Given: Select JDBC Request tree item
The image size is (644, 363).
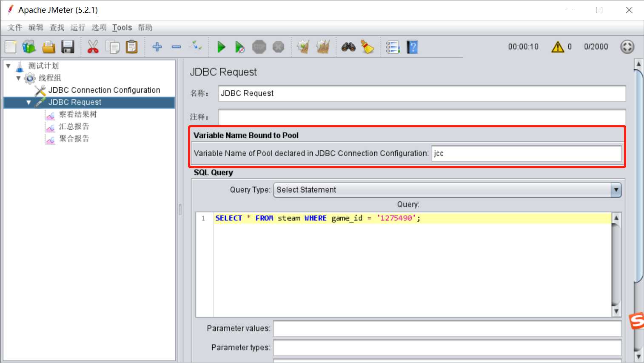Looking at the screenshot, I should (75, 103).
